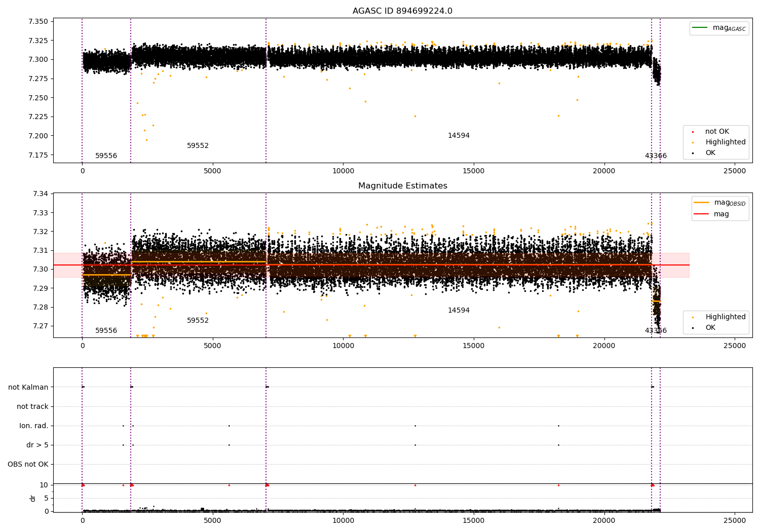Click the 59552 label in the top plot
760x532 pixels.
point(198,146)
